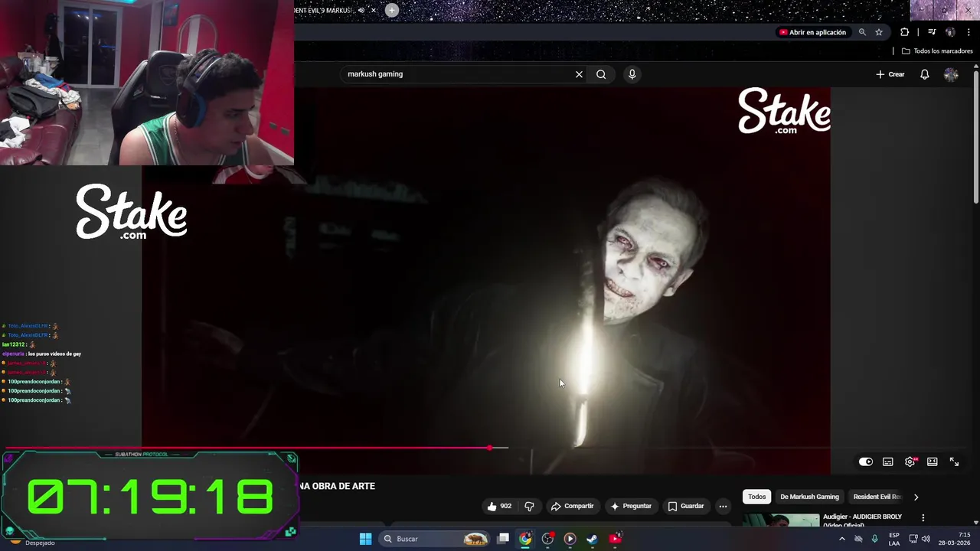Open Task View on the taskbar
Image resolution: width=980 pixels, height=551 pixels.
[503, 539]
